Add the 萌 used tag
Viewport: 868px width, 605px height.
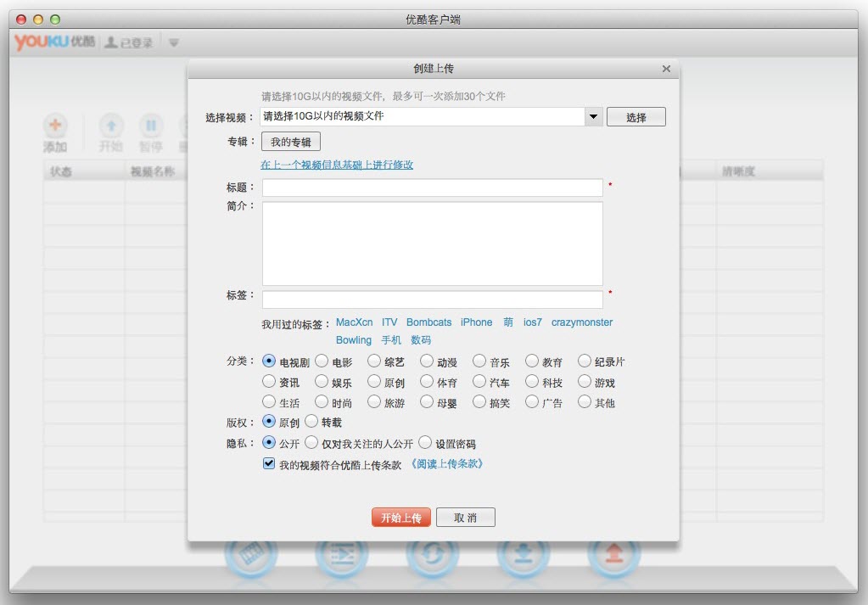click(x=508, y=322)
